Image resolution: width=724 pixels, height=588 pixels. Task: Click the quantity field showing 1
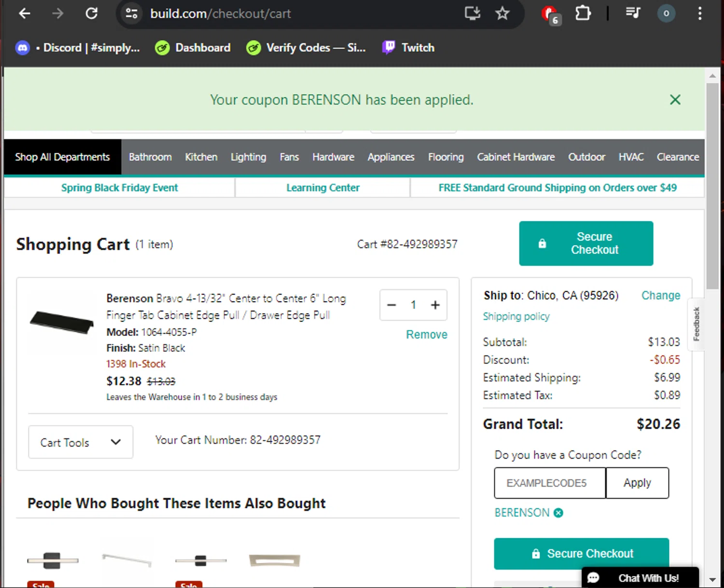(413, 305)
